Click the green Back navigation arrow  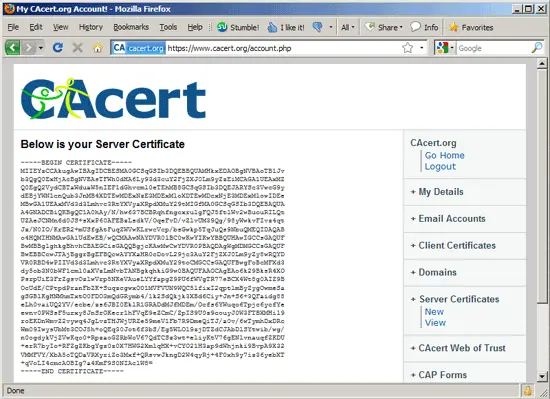coord(13,47)
